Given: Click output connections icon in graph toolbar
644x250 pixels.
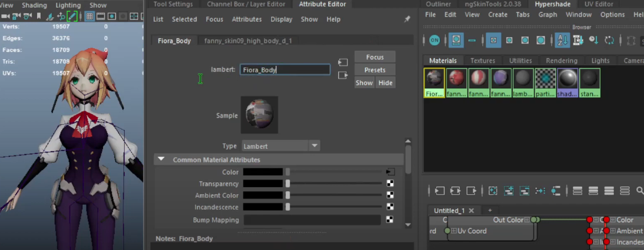Looking at the screenshot, I should pyautogui.click(x=472, y=191).
